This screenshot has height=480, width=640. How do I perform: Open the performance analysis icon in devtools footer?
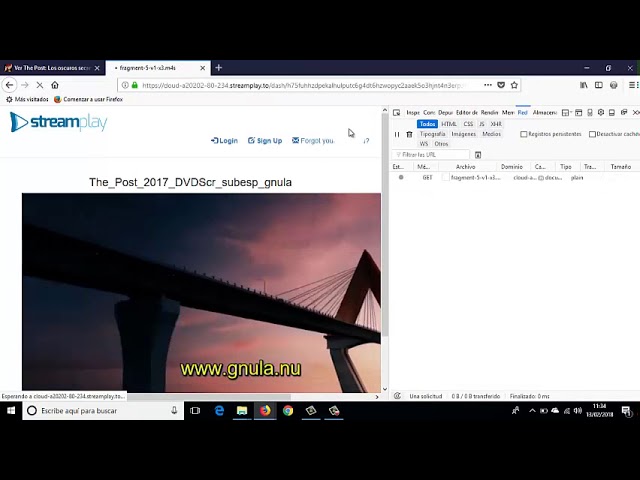[x=397, y=396]
